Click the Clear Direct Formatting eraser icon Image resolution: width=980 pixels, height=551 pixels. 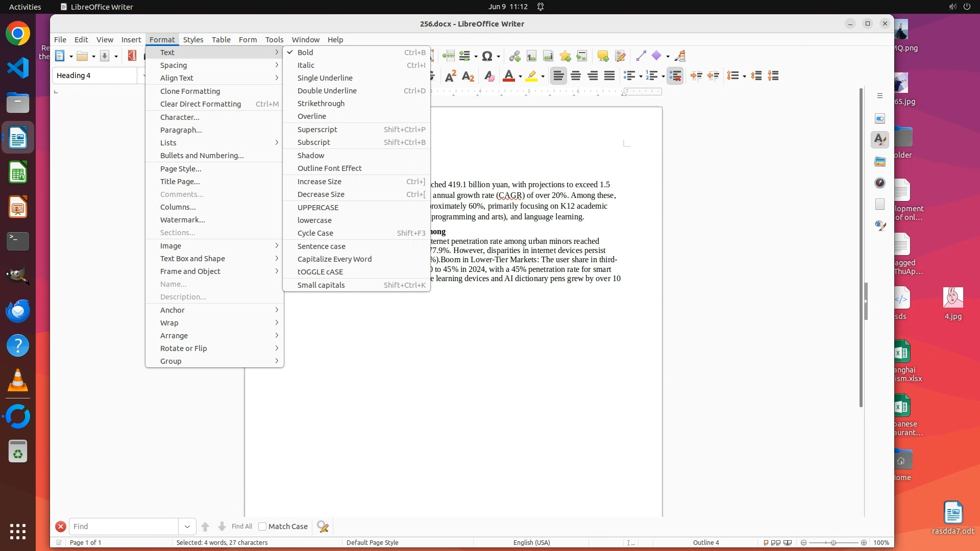click(489, 76)
